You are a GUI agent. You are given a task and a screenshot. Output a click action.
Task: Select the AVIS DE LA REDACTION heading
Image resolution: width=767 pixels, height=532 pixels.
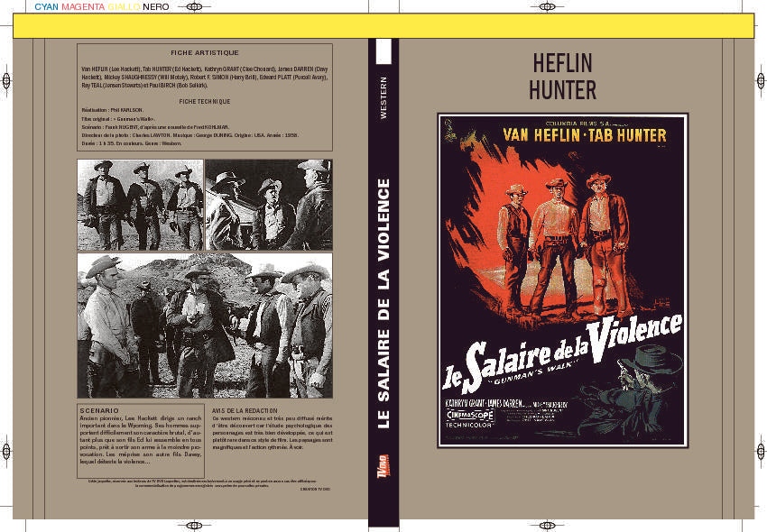coord(245,411)
